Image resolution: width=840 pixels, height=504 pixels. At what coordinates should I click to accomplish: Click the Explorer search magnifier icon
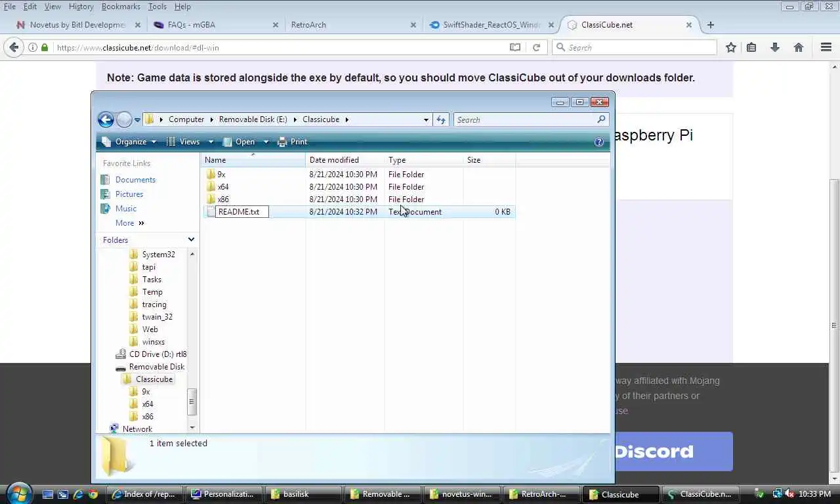[601, 119]
